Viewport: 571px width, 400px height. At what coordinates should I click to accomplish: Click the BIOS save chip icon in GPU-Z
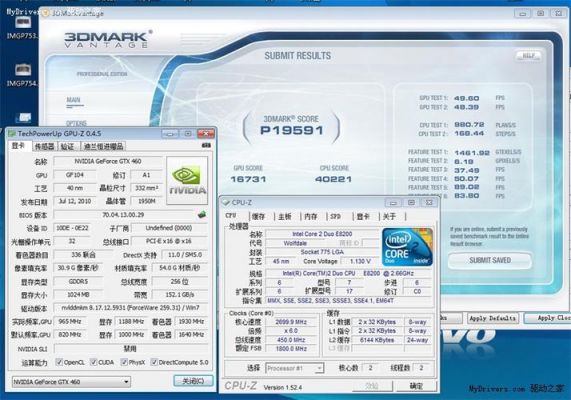(202, 215)
